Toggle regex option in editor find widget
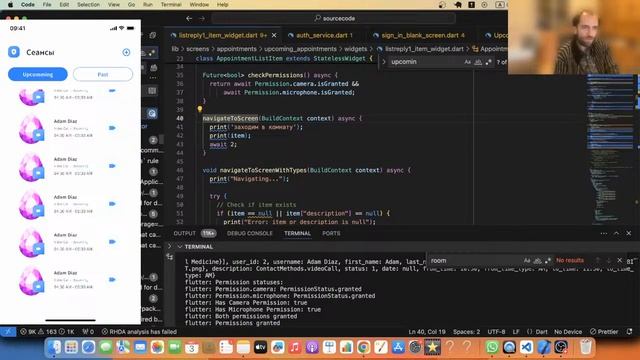This screenshot has width=640, height=360. pyautogui.click(x=489, y=62)
